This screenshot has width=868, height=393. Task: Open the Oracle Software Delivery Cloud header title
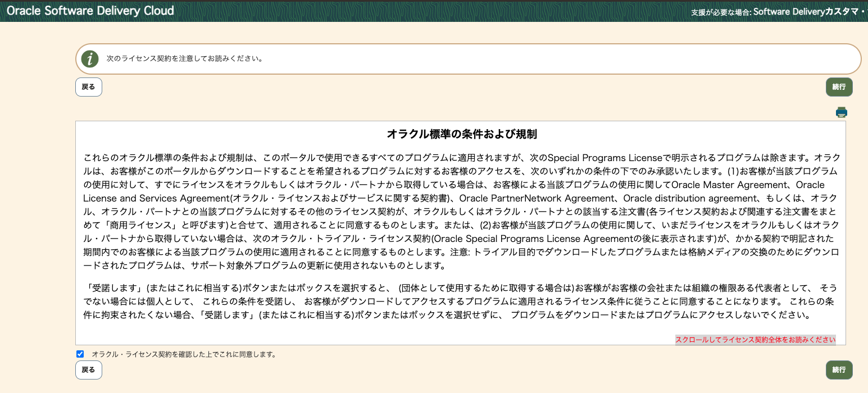click(x=90, y=11)
